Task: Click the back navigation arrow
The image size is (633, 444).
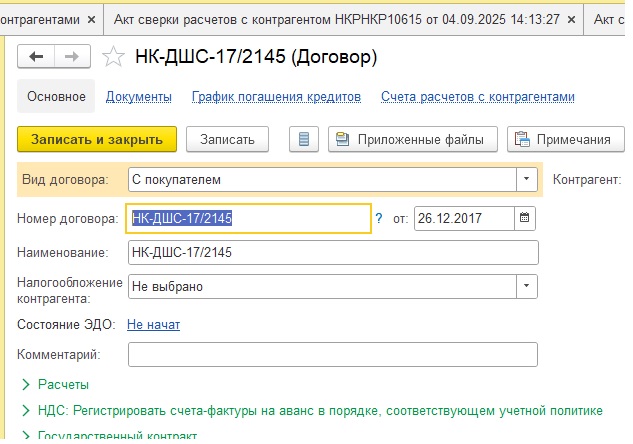Action: pos(36,57)
